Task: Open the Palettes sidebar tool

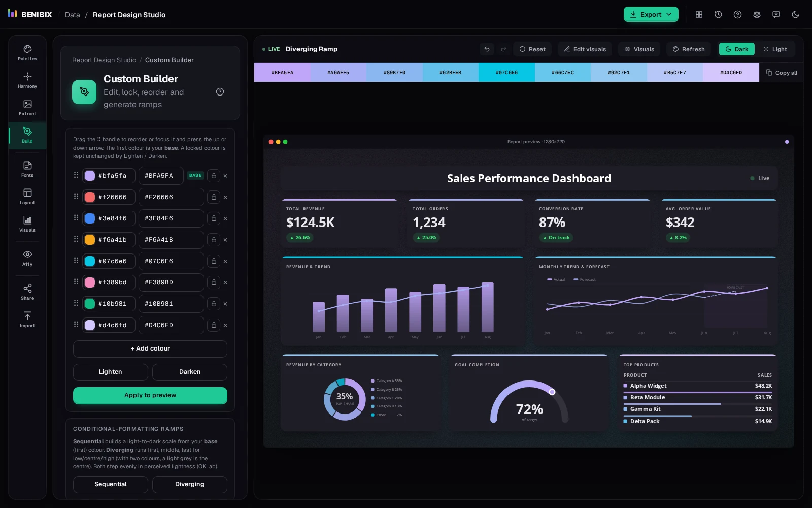Action: [x=27, y=53]
